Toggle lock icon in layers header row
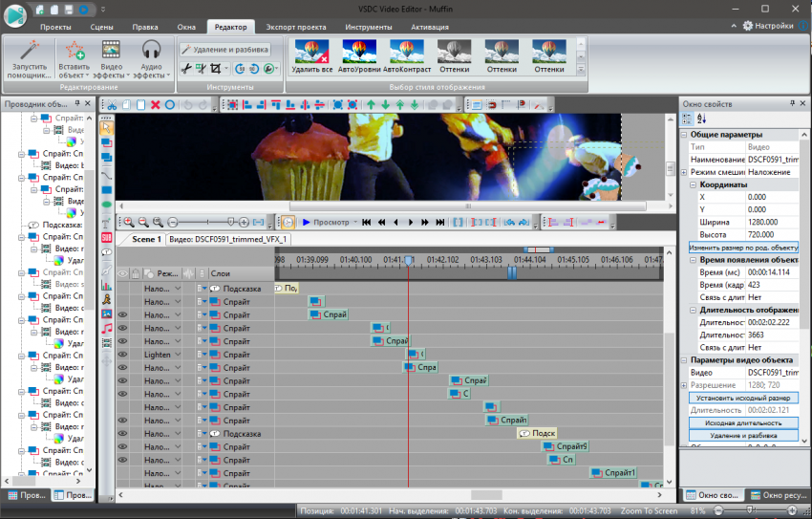 coord(136,273)
